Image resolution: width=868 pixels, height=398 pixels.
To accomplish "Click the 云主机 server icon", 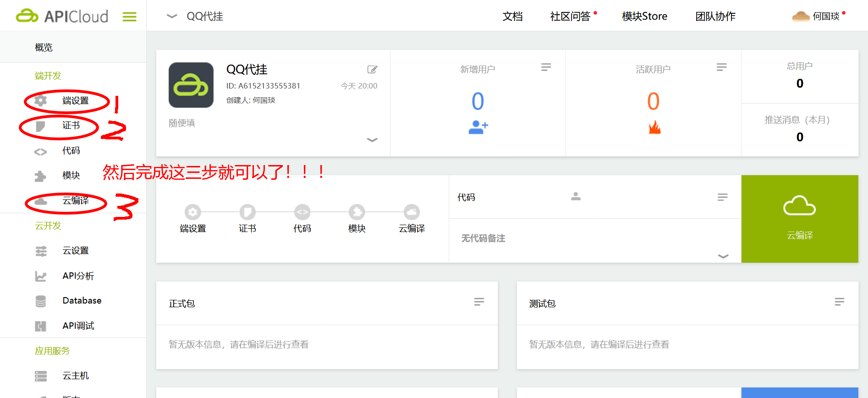I will 41,376.
